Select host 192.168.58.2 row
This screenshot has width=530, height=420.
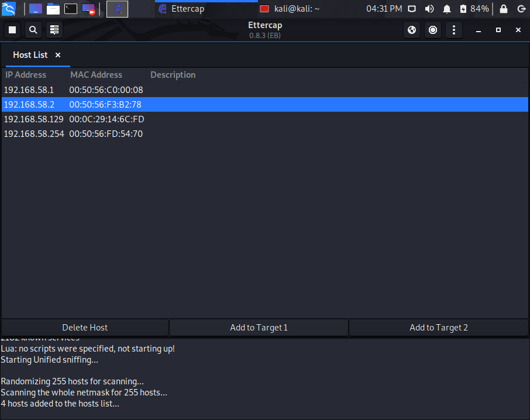[x=265, y=104]
